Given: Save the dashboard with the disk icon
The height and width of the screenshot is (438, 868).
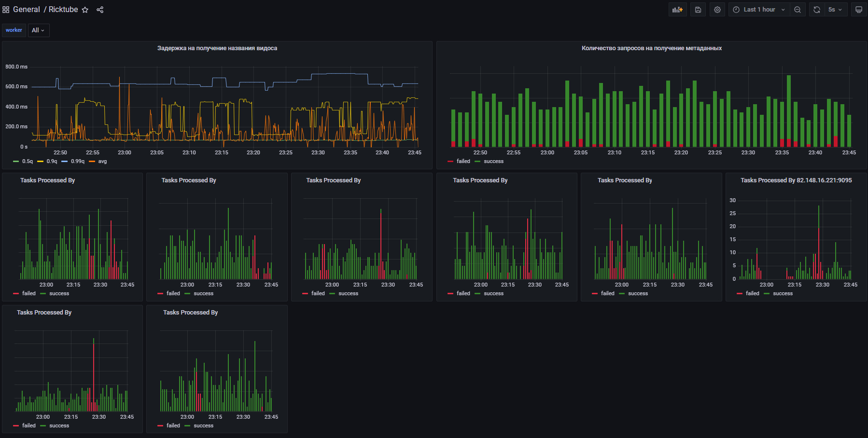Looking at the screenshot, I should coord(698,10).
